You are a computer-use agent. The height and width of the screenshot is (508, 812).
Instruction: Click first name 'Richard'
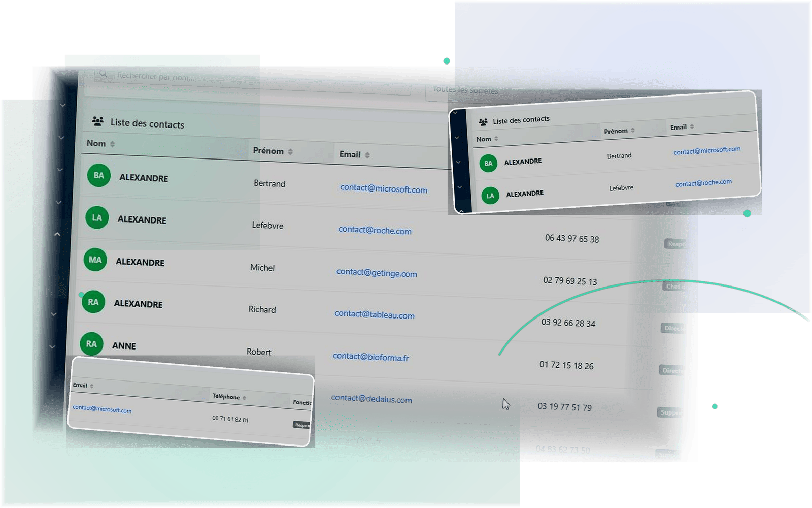point(262,309)
